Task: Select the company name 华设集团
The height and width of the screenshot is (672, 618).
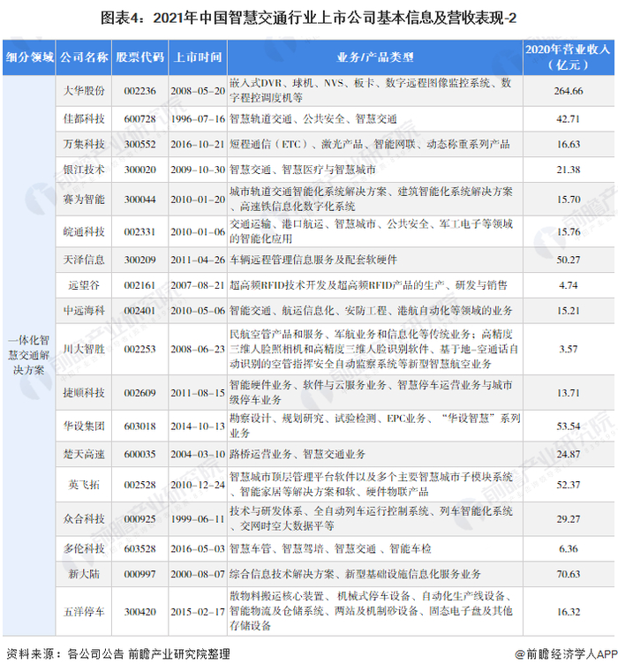Action: coord(84,427)
